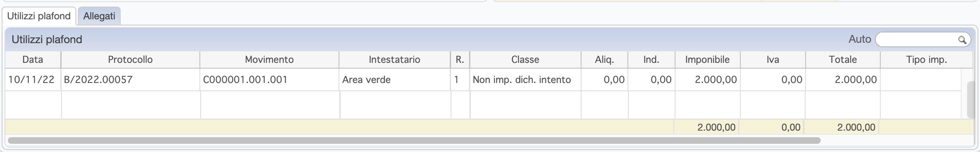Click the Tipo imp. column header
The image size is (980, 152).
coord(927,60)
